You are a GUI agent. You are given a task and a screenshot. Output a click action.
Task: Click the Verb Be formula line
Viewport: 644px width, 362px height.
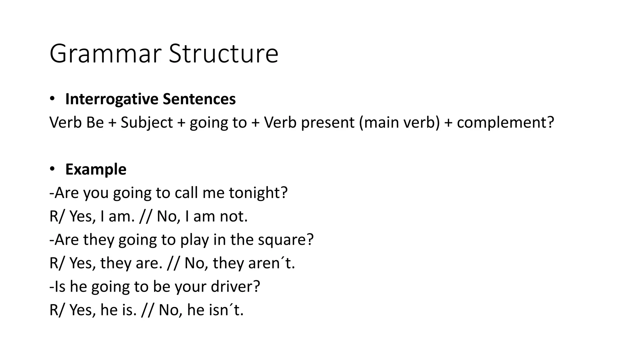tap(302, 123)
